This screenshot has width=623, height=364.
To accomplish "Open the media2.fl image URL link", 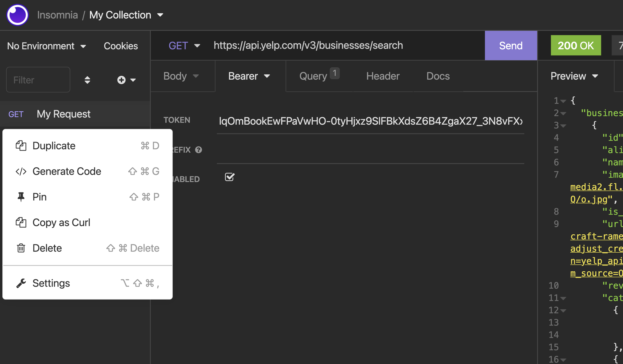I will (596, 187).
